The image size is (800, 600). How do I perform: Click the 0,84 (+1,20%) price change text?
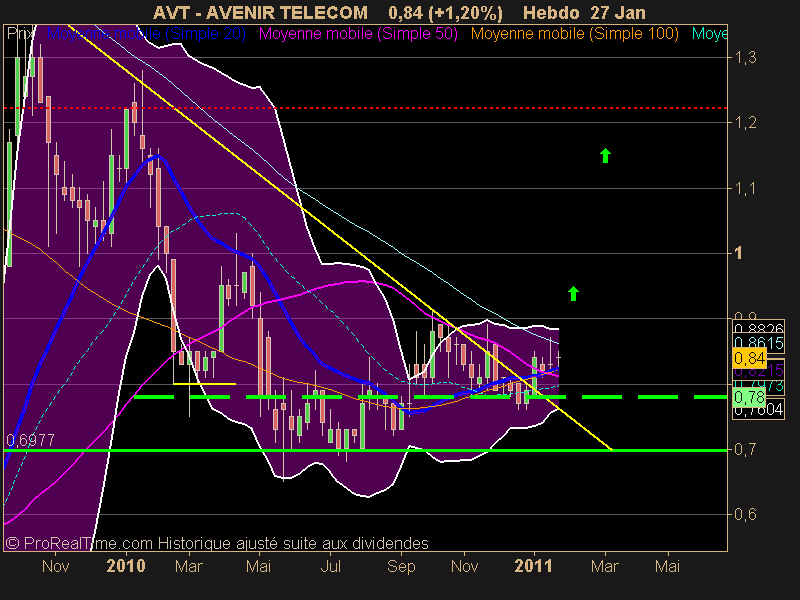point(445,13)
